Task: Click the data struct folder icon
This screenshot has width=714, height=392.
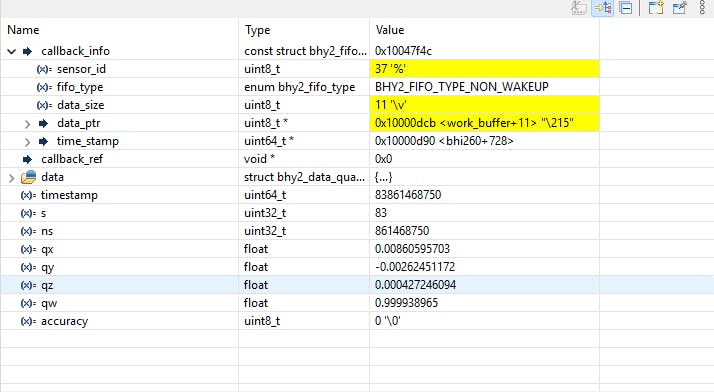Action: pyautogui.click(x=28, y=177)
